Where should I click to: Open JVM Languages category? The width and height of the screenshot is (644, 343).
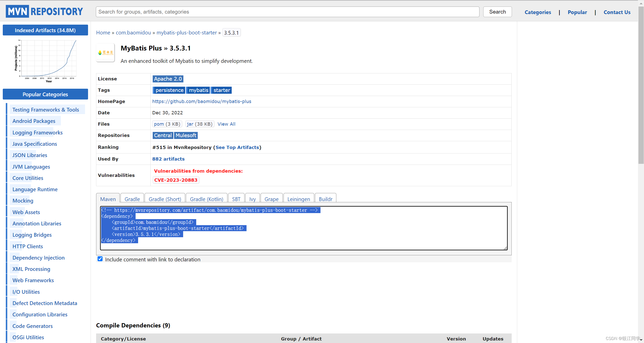pyautogui.click(x=31, y=167)
